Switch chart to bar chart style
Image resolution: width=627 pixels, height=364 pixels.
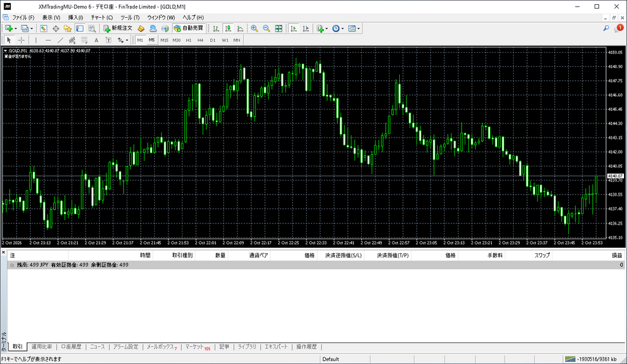click(216, 28)
